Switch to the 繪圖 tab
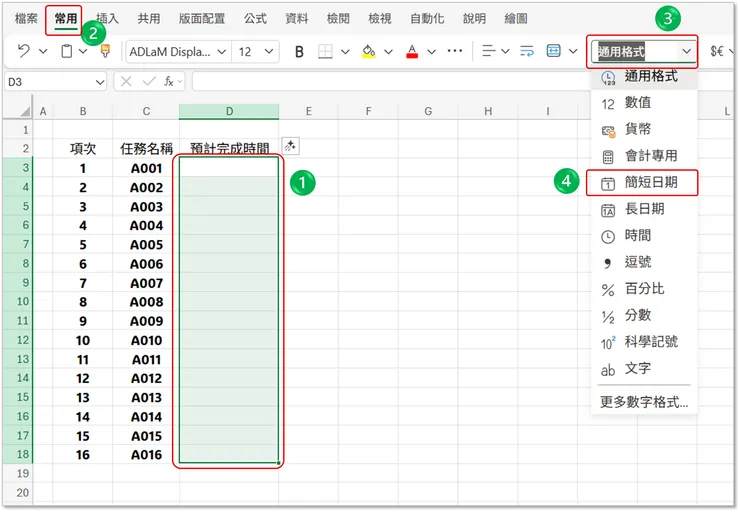The image size is (740, 512). click(516, 18)
